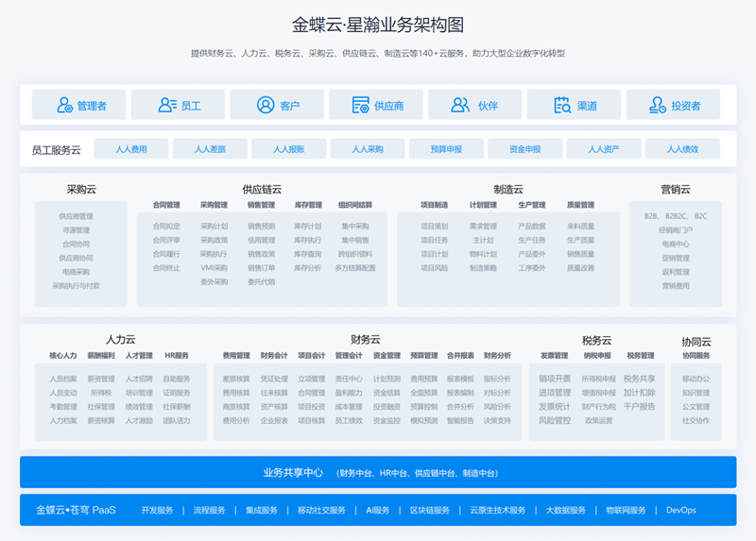The height and width of the screenshot is (541, 756).
Task: Click 移动办公 under 协同服务
Action: click(x=696, y=379)
